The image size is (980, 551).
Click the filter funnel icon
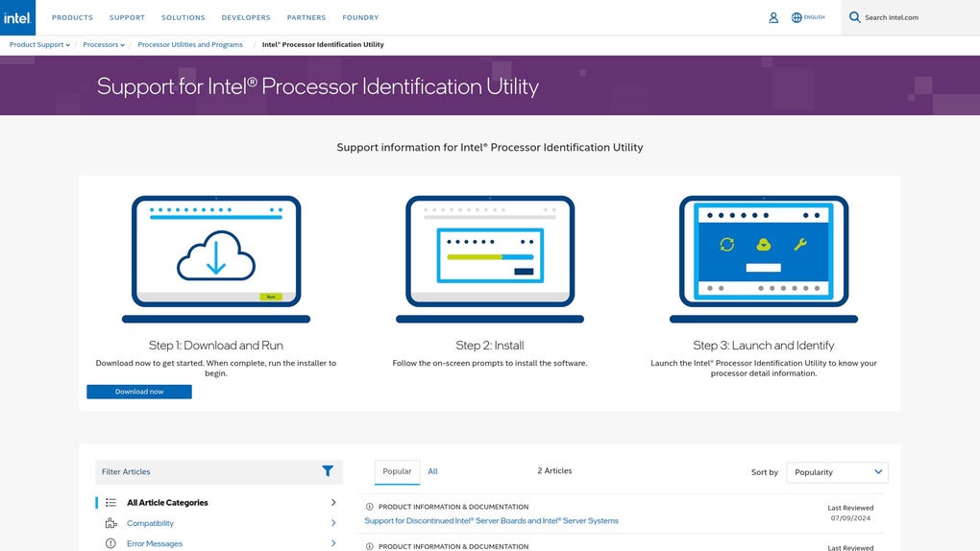click(x=328, y=471)
